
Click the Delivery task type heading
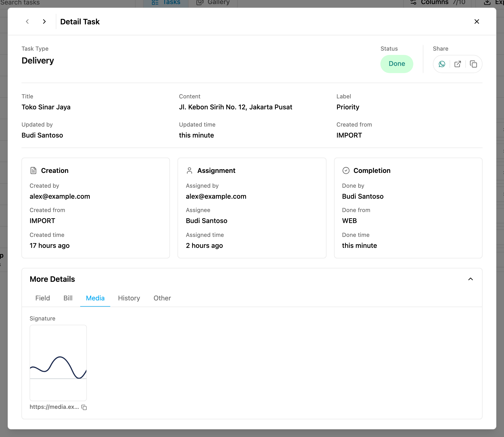pyautogui.click(x=38, y=60)
